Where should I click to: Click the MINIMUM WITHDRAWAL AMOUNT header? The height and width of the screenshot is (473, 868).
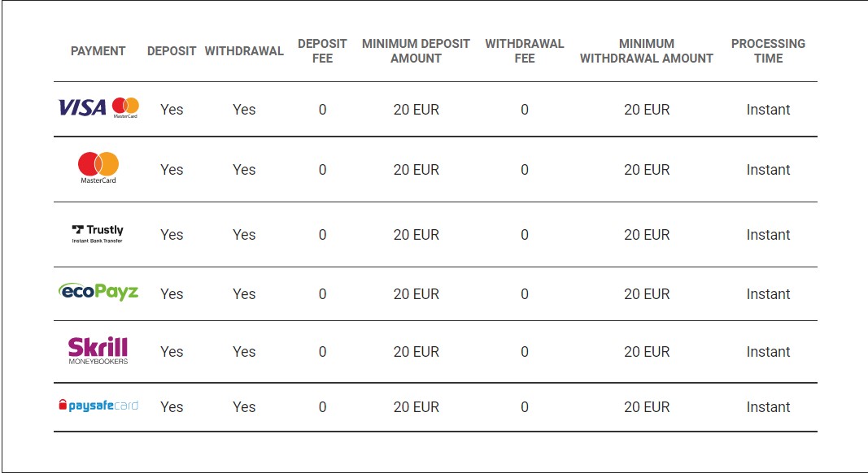point(647,51)
